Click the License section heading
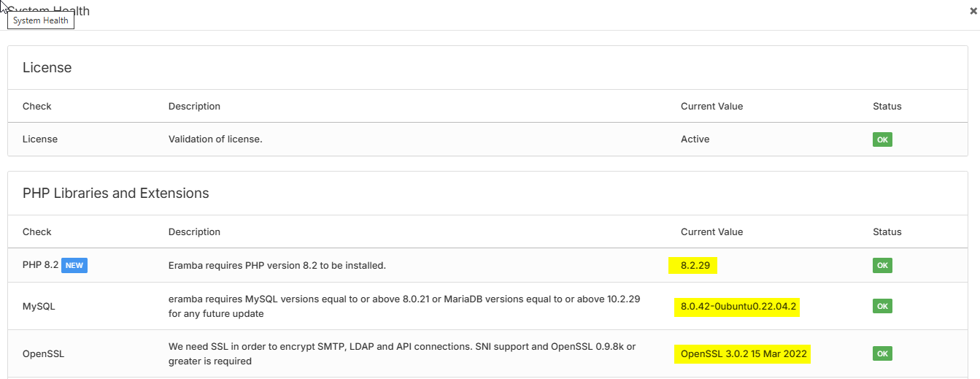Screen dimensions: 980x379 tap(47, 68)
